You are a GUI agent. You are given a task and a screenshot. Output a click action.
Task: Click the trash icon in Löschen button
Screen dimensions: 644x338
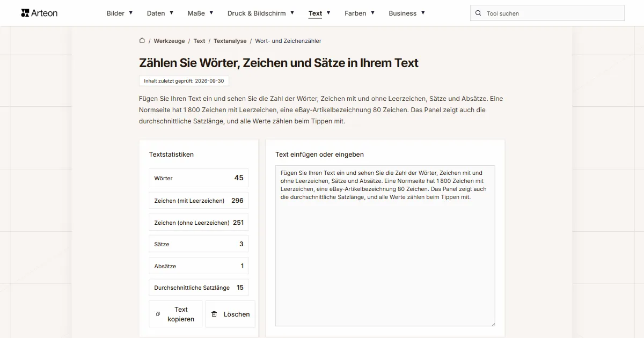click(214, 314)
